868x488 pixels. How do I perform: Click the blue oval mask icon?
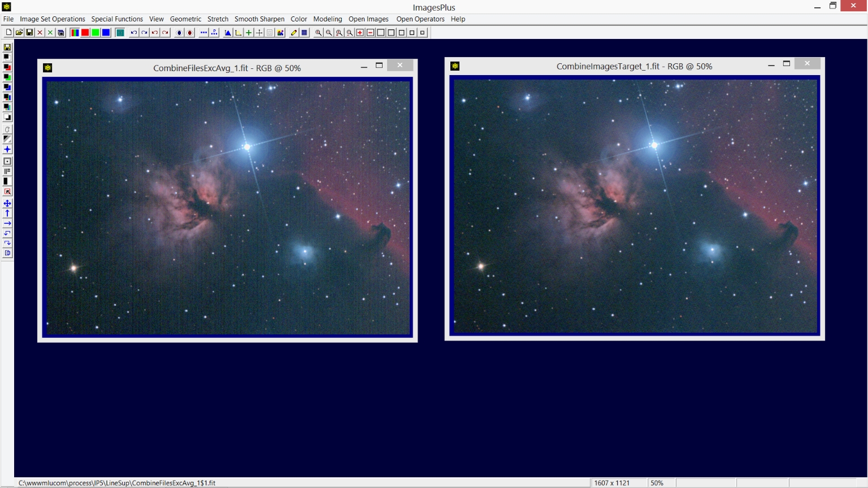[179, 33]
